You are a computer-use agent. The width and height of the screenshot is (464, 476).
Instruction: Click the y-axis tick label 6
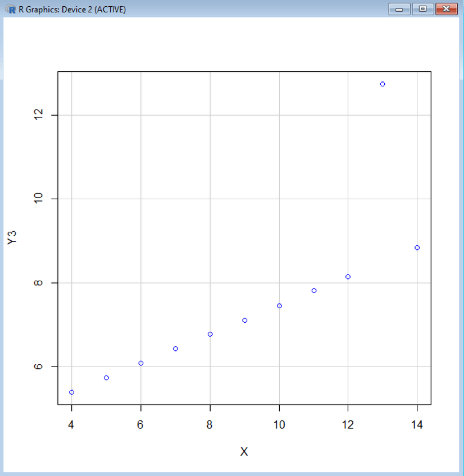(x=39, y=367)
